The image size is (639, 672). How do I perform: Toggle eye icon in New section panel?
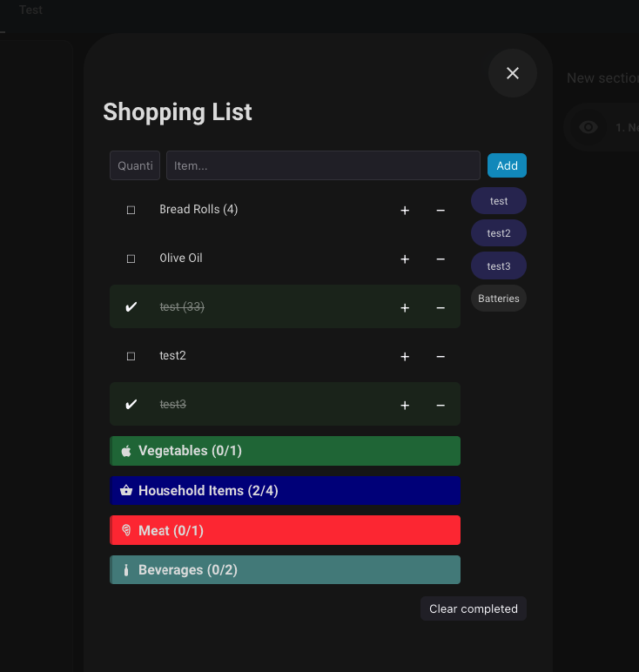589,127
